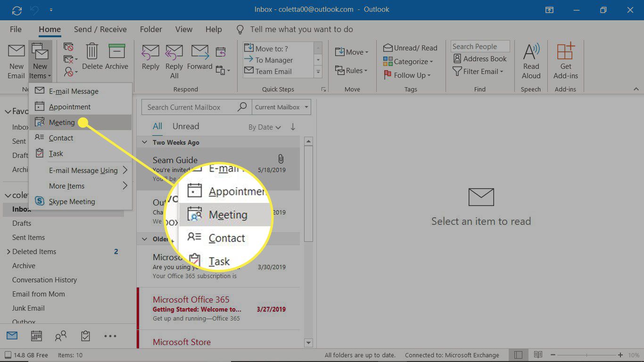Open the Microsoft Office 365 email
Image resolution: width=644 pixels, height=362 pixels.
pyautogui.click(x=218, y=308)
